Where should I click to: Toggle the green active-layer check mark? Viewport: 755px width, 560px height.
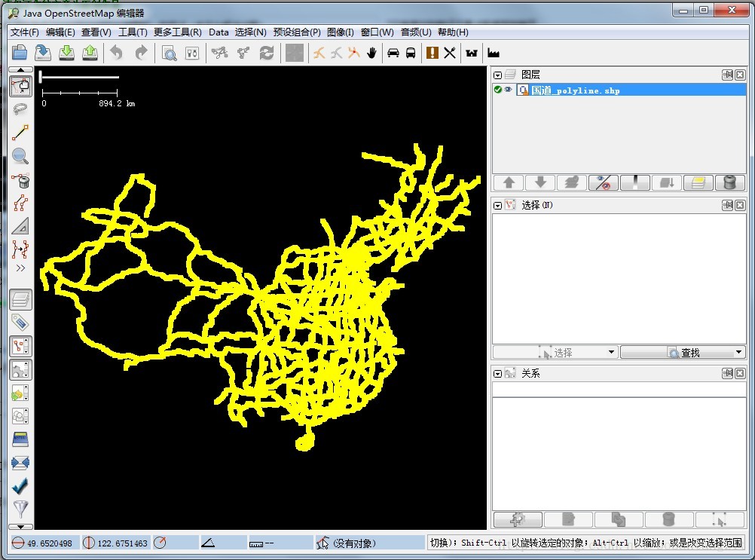point(497,90)
